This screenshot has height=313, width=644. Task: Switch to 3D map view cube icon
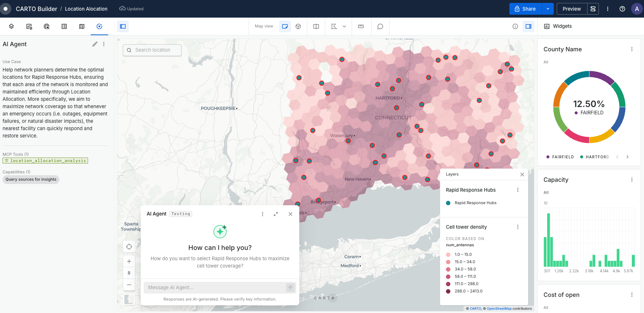pos(298,26)
